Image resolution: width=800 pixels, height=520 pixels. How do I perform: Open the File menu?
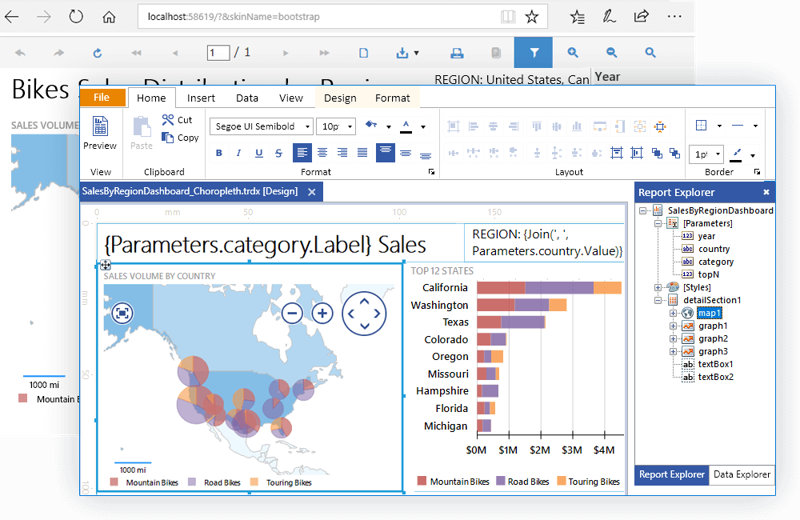[x=102, y=97]
